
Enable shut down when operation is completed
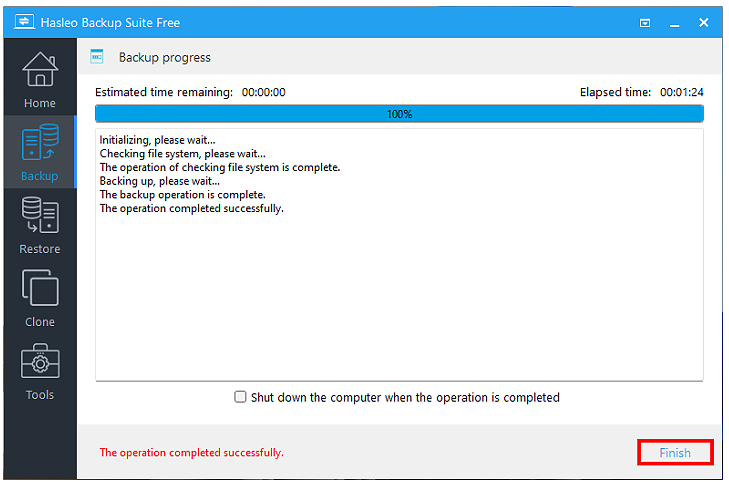pyautogui.click(x=240, y=397)
